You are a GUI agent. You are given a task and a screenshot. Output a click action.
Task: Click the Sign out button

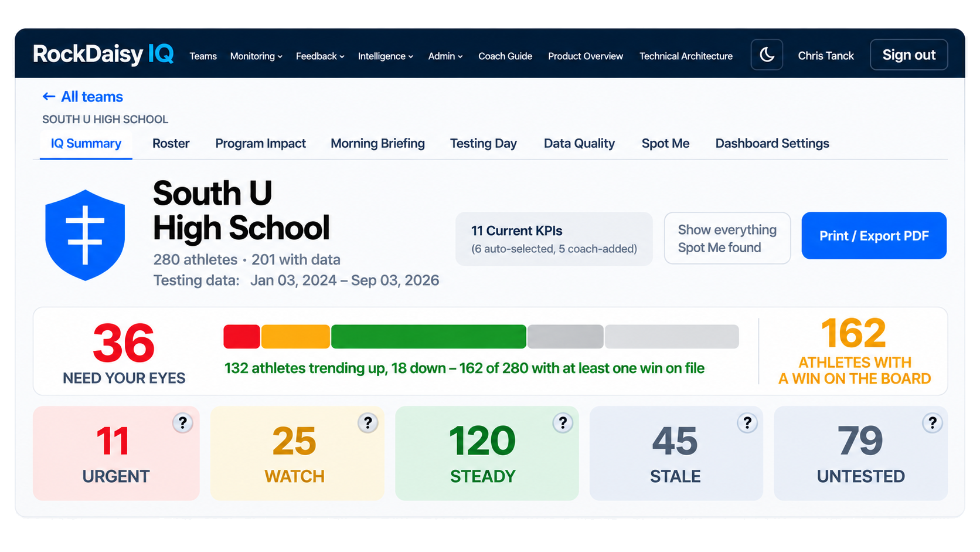[x=908, y=55]
